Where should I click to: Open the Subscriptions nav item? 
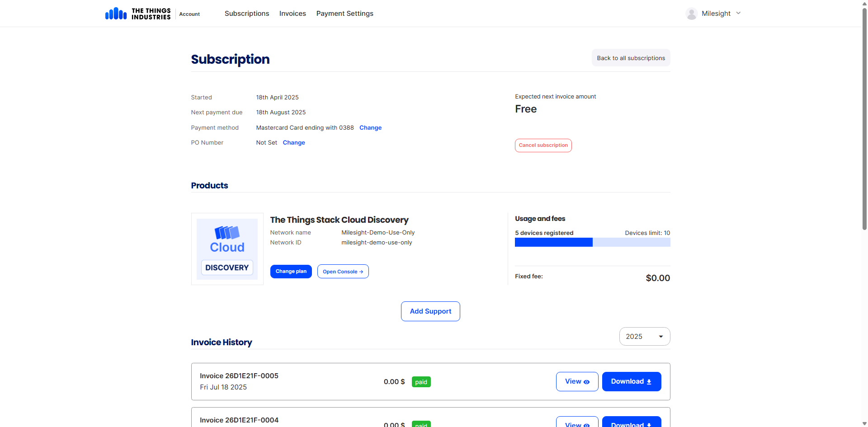point(247,14)
